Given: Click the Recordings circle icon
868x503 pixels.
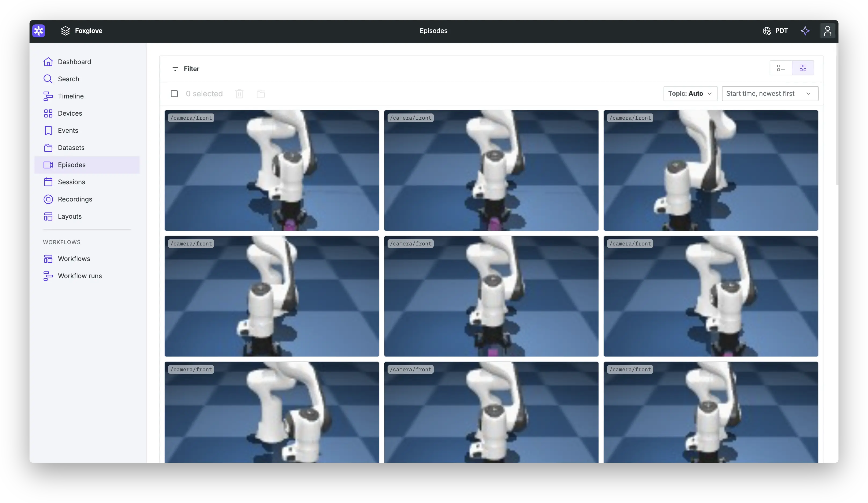Looking at the screenshot, I should pos(48,199).
